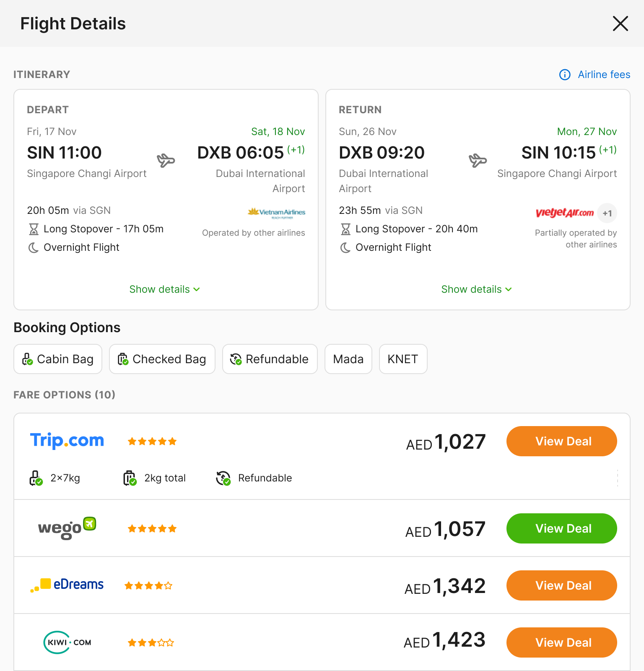Expand the +1 airline badge next to VietJet
This screenshot has height=671, width=644.
coord(608,213)
